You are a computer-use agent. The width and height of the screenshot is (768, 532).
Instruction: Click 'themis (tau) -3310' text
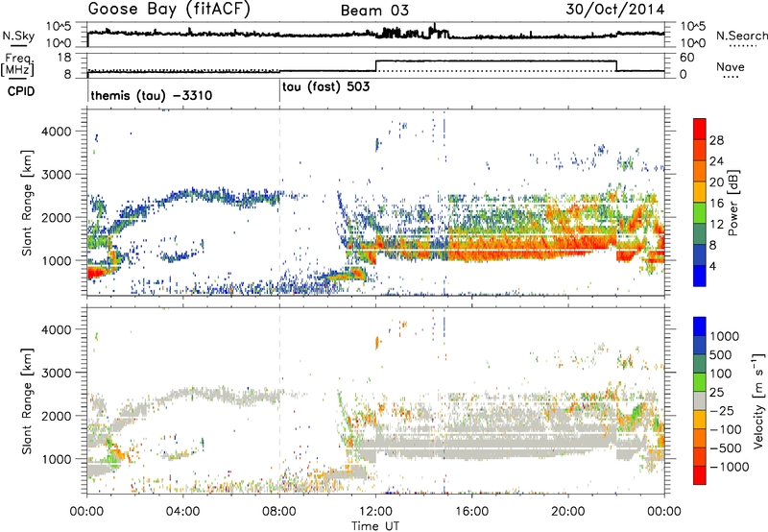tap(152, 95)
